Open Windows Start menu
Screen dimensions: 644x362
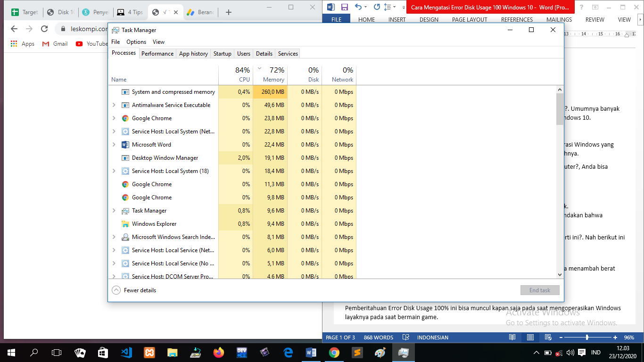point(11,352)
